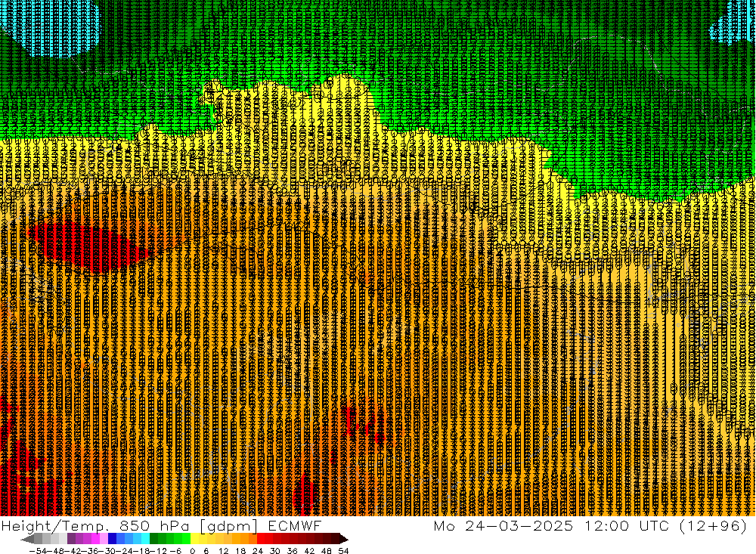Screen dimensions: 756x554
Task: Click the dark blue swatch in the legend
Action: point(112,539)
